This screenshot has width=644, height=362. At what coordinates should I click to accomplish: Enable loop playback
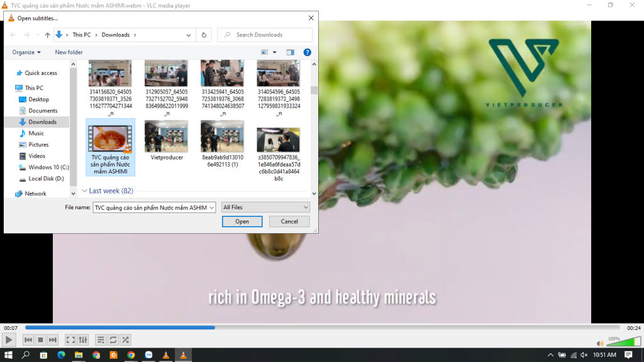(x=113, y=339)
